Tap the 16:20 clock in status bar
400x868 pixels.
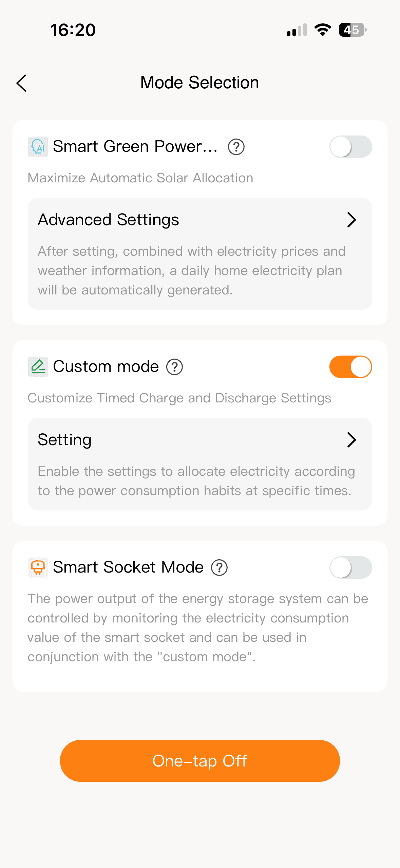click(x=73, y=30)
